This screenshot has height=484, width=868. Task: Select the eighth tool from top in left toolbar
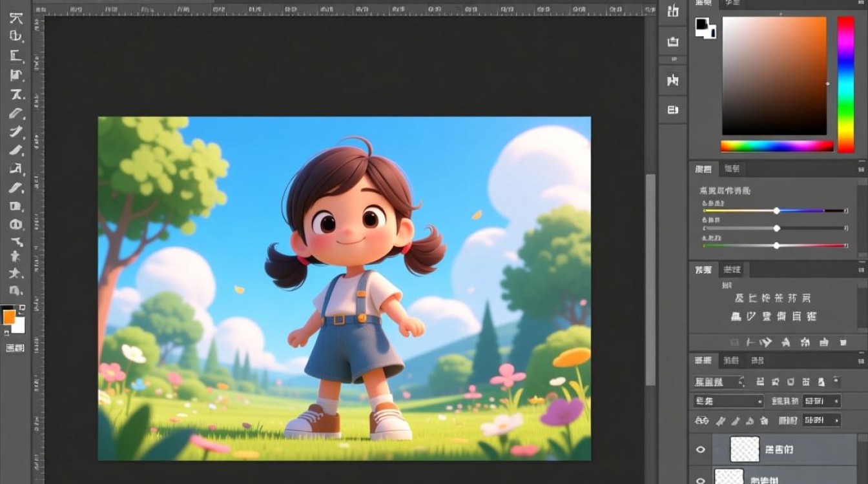pyautogui.click(x=16, y=151)
